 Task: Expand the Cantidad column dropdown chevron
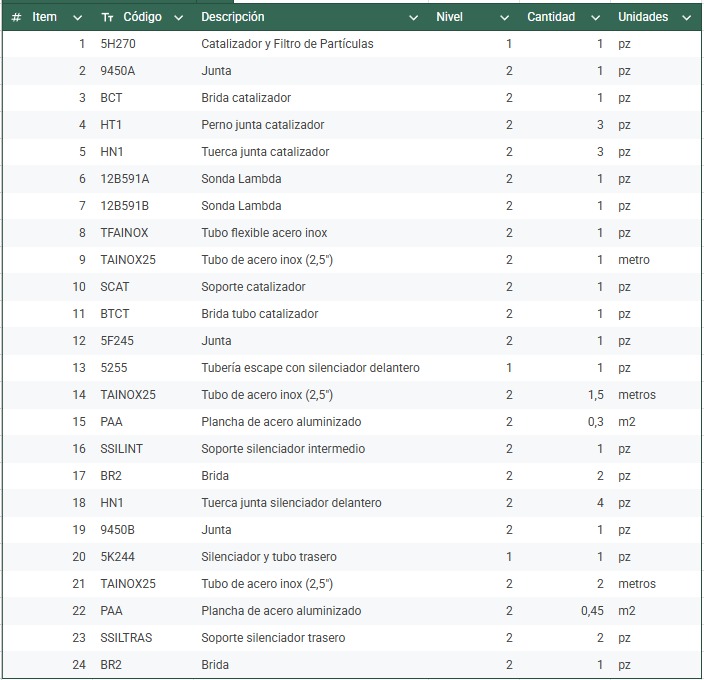[595, 17]
